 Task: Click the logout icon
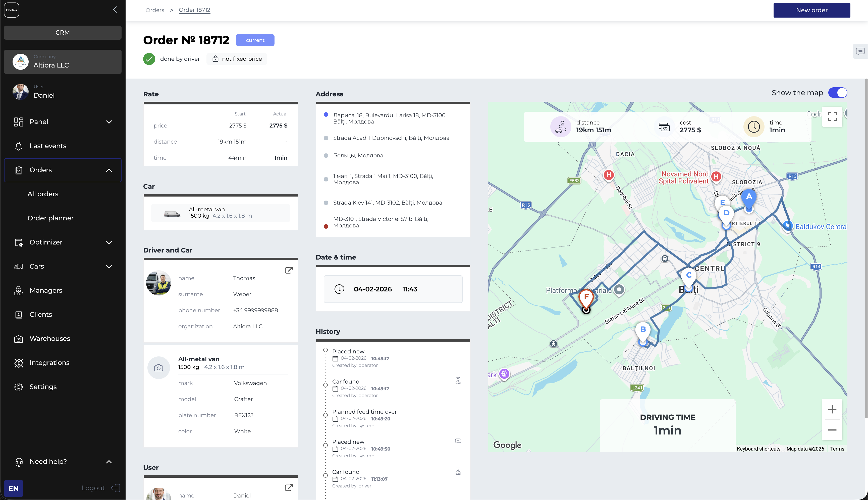tap(116, 488)
